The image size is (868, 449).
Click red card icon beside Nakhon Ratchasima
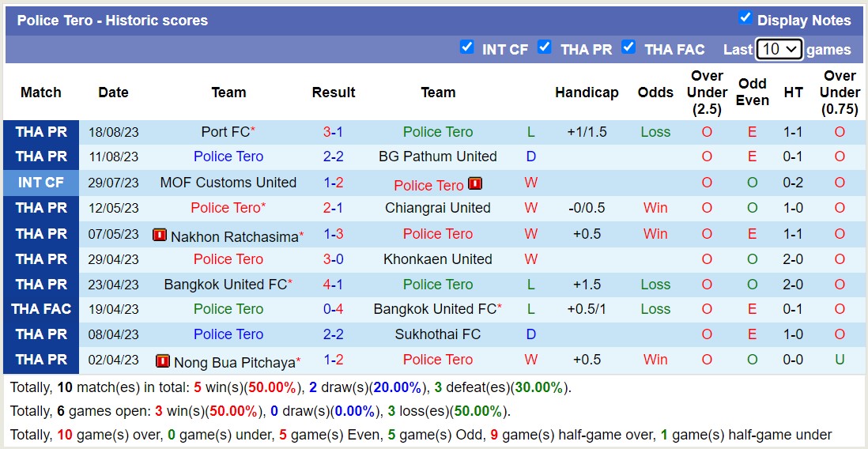(x=160, y=235)
